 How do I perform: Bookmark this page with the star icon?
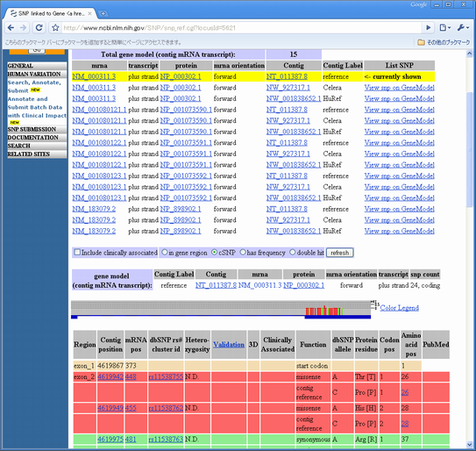[x=55, y=28]
